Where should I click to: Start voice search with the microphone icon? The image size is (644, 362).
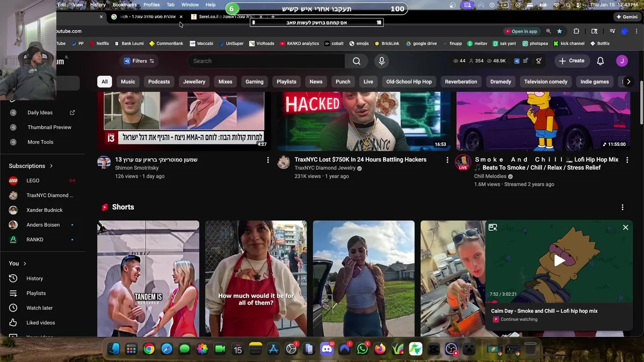(381, 61)
